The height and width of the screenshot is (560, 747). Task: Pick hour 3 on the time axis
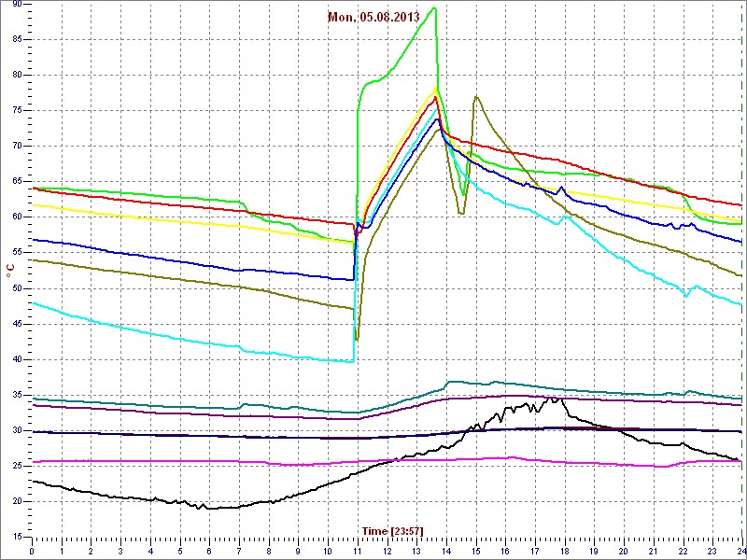(x=120, y=551)
